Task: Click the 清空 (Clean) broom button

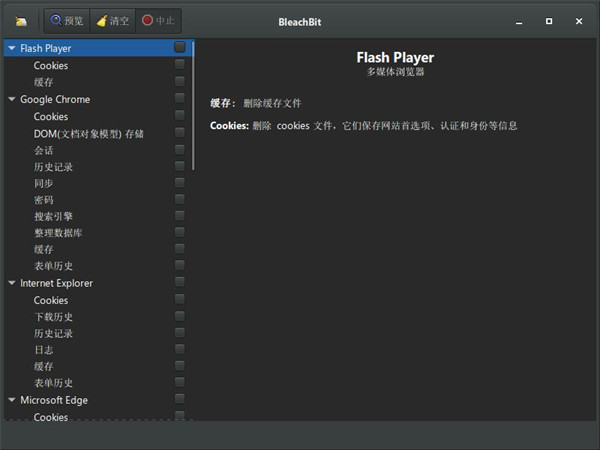Action: click(111, 20)
